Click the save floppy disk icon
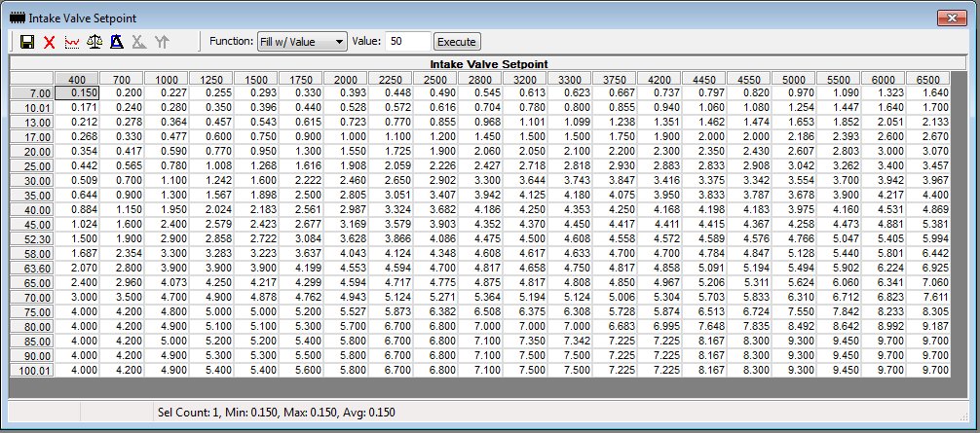Image resolution: width=980 pixels, height=433 pixels. [27, 43]
